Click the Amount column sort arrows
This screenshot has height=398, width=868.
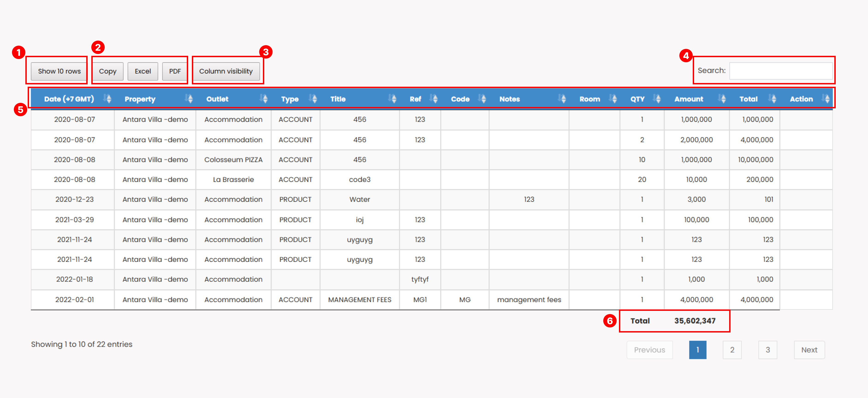point(722,99)
